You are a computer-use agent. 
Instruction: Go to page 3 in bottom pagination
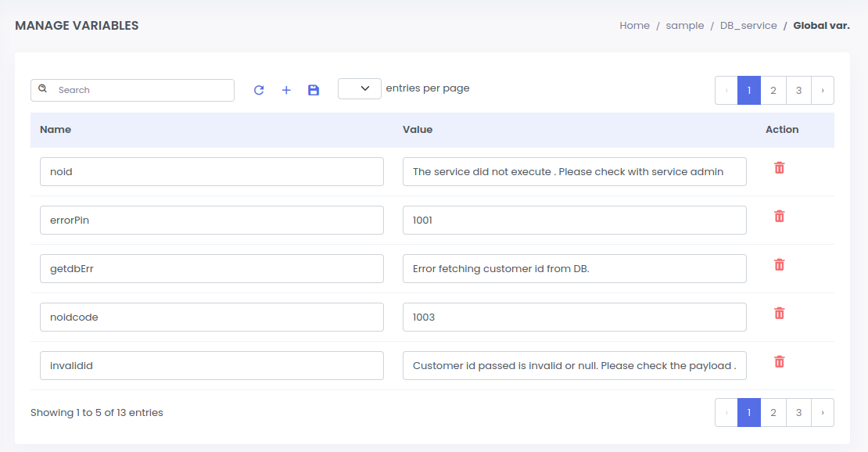[x=798, y=413]
